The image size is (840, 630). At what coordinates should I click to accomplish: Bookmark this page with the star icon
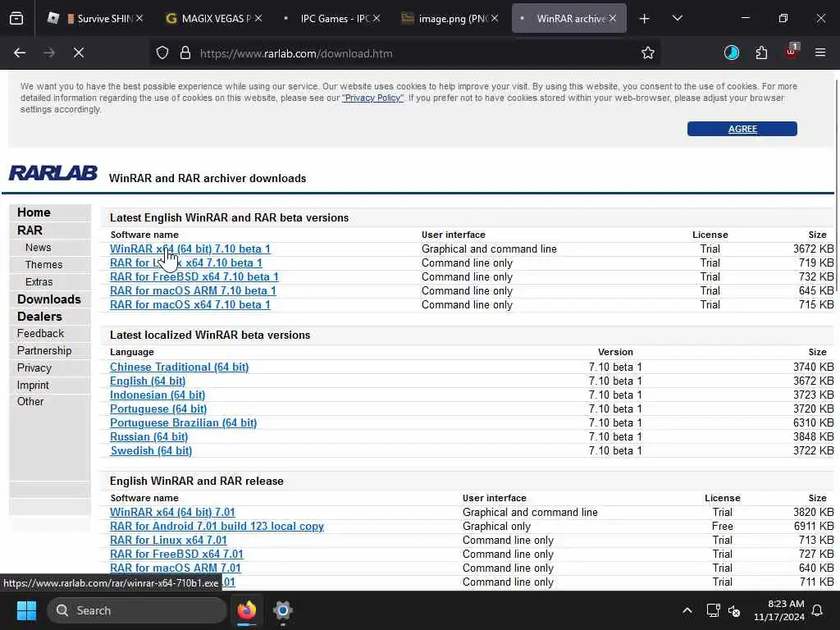coord(648,52)
